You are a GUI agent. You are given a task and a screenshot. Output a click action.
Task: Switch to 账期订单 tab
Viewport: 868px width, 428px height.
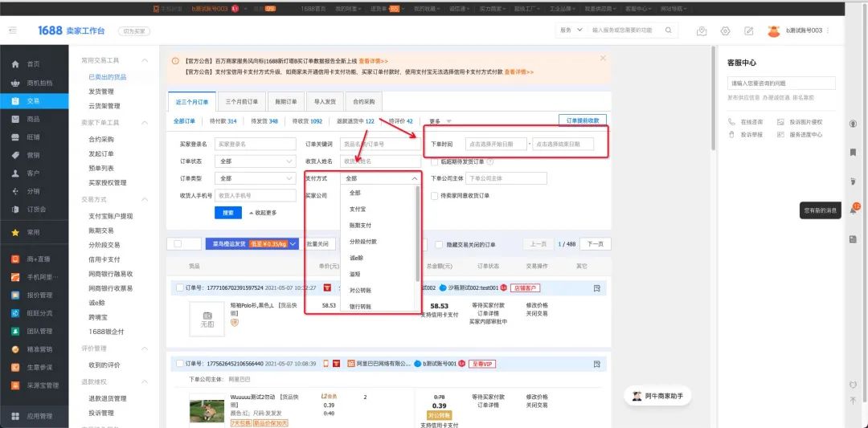(x=285, y=102)
